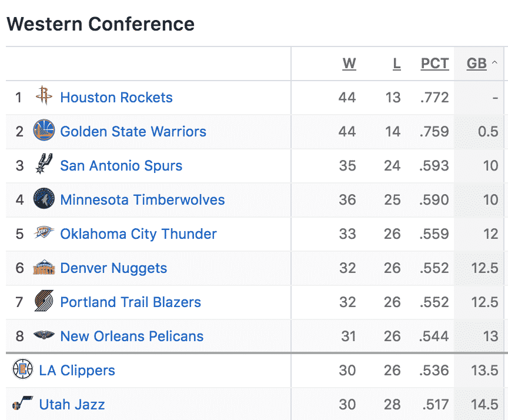
Task: Click the Utah Jazz logo
Action: coord(23,402)
